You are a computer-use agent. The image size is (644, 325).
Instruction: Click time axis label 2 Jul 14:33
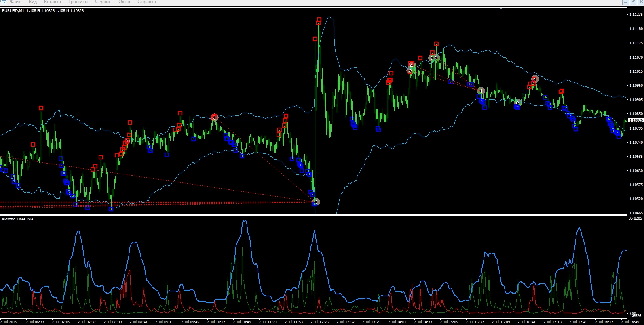423,322
